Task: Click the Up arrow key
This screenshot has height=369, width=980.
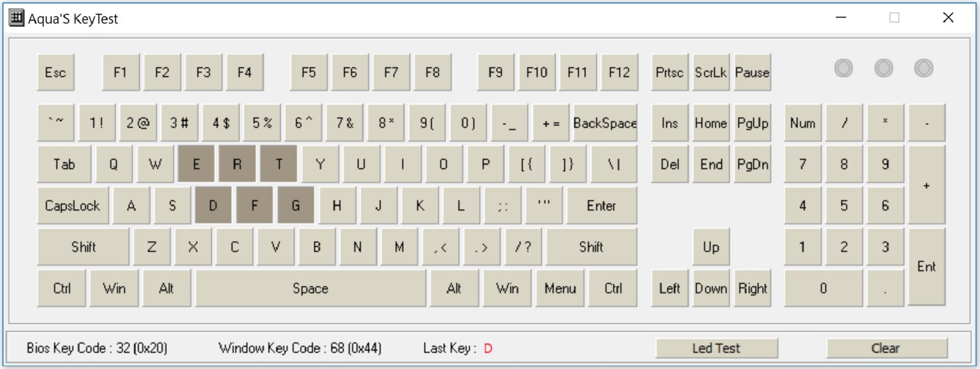Action: [x=711, y=246]
